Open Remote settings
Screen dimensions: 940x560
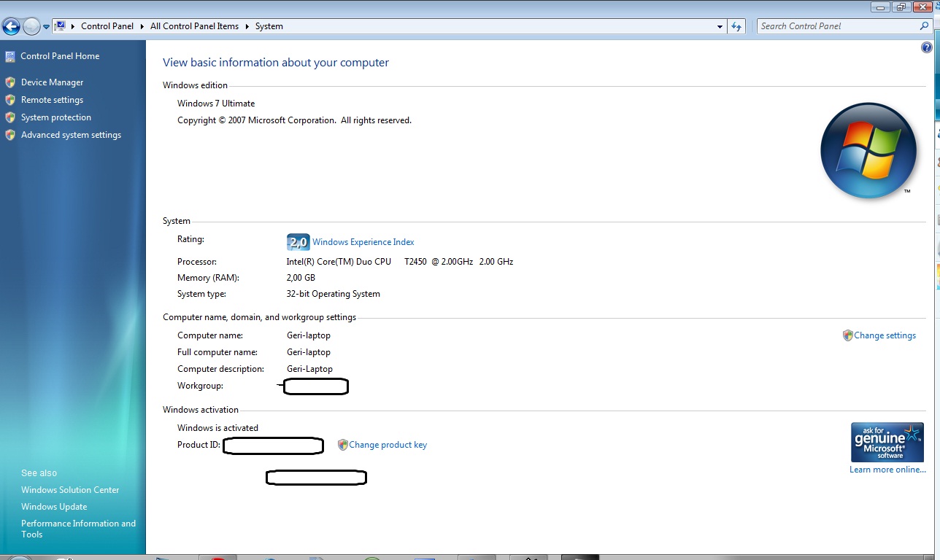click(x=52, y=100)
